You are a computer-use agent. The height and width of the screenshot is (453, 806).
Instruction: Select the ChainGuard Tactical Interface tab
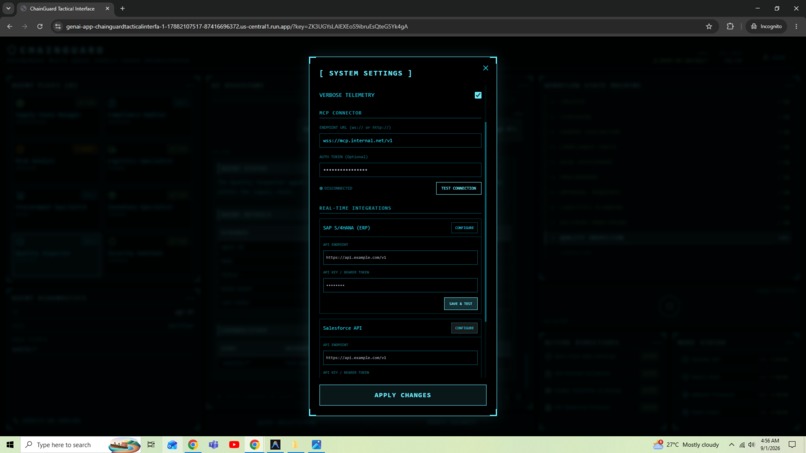pos(62,9)
